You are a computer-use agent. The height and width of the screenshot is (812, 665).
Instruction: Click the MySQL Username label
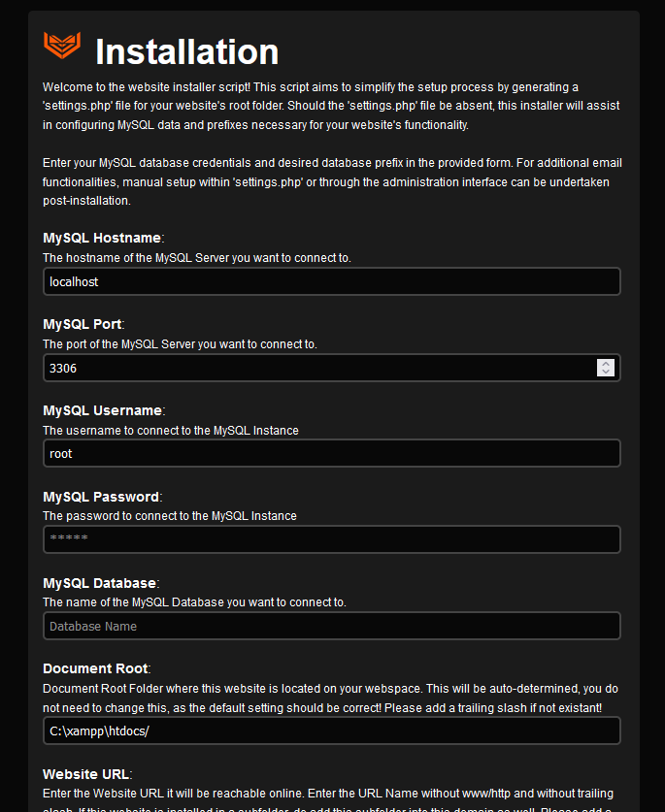click(103, 410)
